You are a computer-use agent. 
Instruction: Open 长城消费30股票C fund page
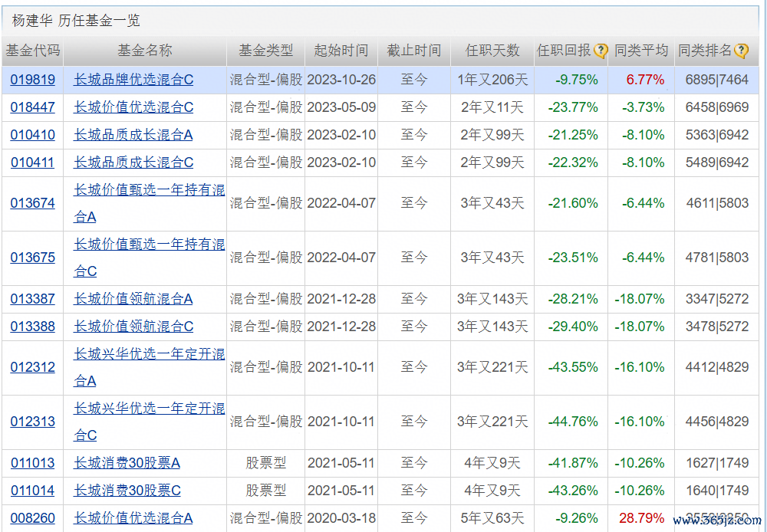tap(127, 491)
